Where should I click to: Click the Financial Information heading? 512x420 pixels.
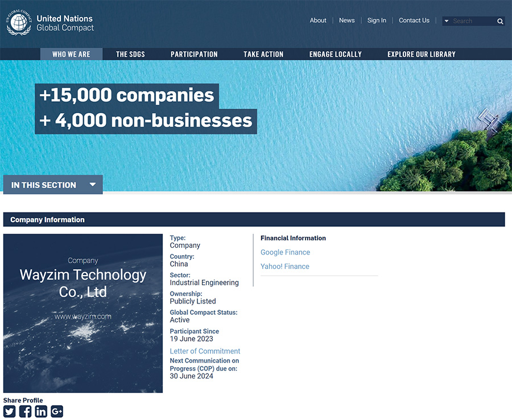click(293, 238)
